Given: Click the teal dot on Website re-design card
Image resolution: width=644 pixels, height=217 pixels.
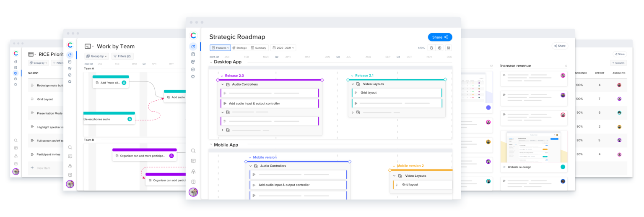Looking at the screenshot, I should tap(563, 167).
